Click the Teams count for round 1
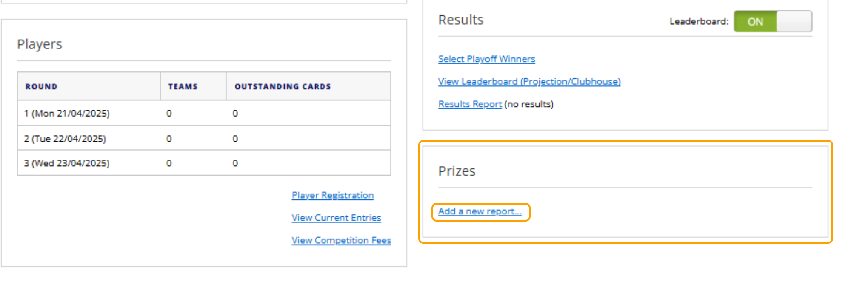The height and width of the screenshot is (282, 868). pos(169,114)
